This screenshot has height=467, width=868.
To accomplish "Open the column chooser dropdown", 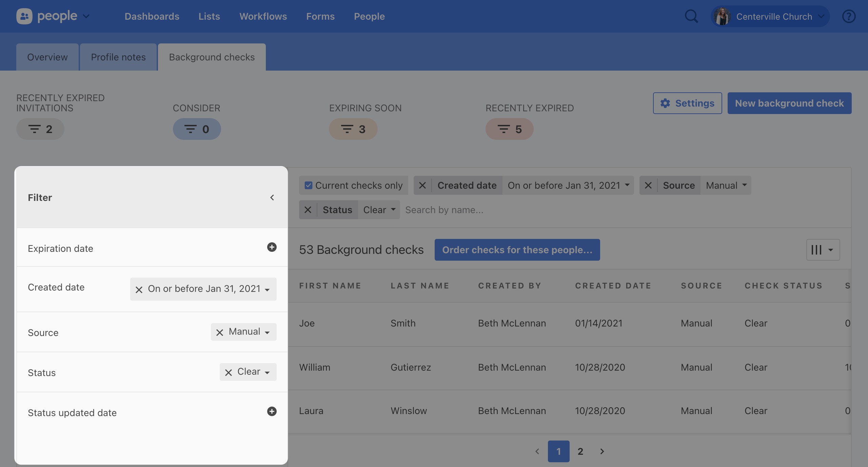I will (x=823, y=250).
